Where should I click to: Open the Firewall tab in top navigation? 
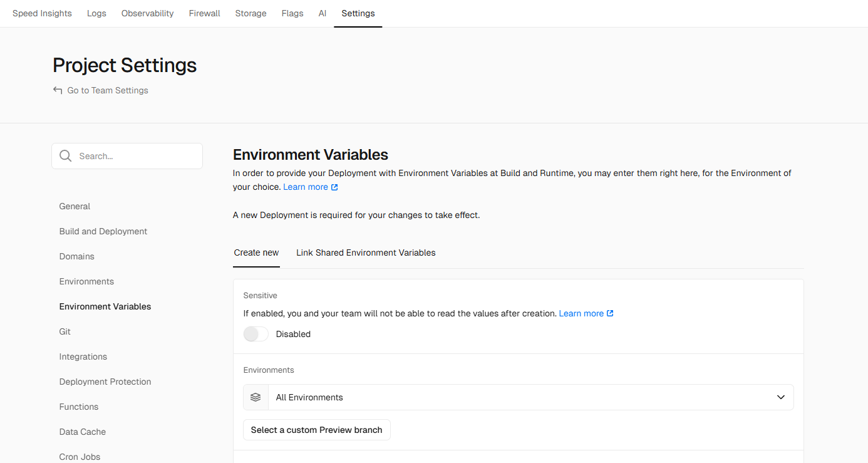[204, 13]
